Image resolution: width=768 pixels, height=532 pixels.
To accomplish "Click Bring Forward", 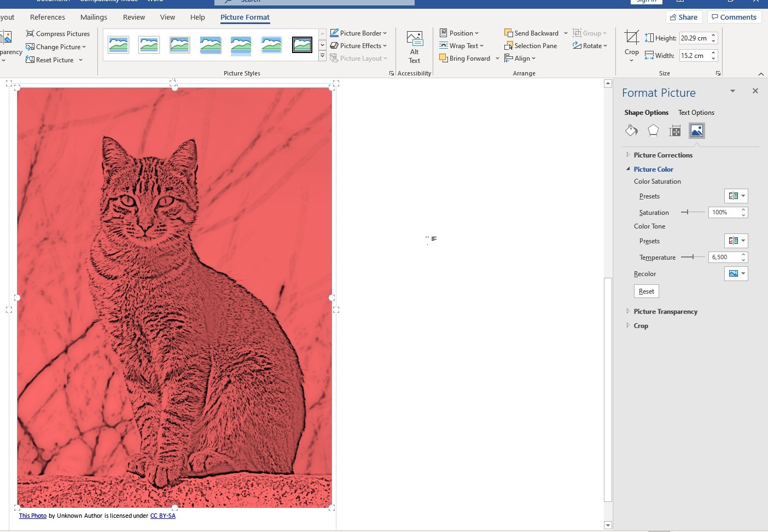I will 465,59.
